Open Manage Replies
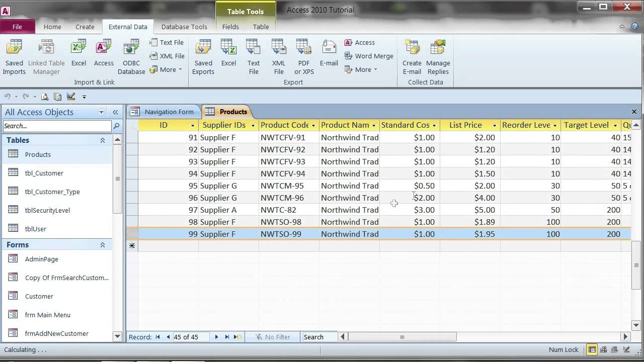 coord(438,58)
